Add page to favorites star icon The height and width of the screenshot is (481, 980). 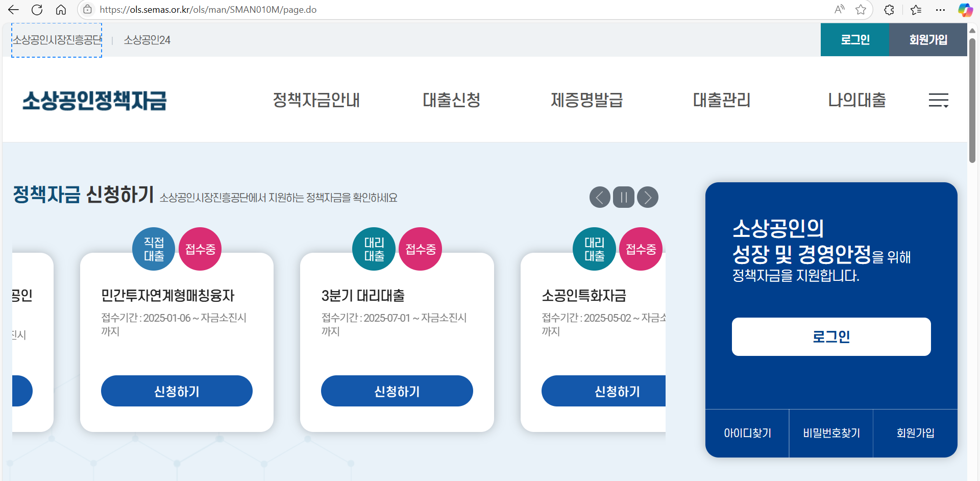[x=861, y=10]
